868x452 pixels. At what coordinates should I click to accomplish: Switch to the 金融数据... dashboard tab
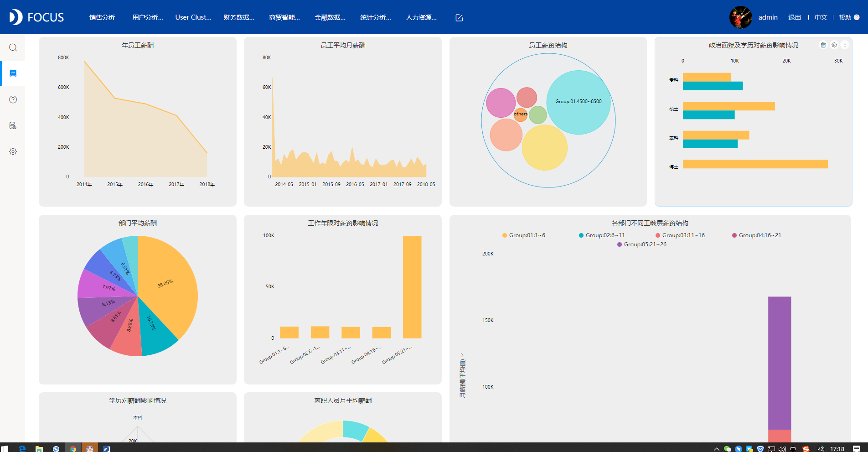click(x=330, y=17)
